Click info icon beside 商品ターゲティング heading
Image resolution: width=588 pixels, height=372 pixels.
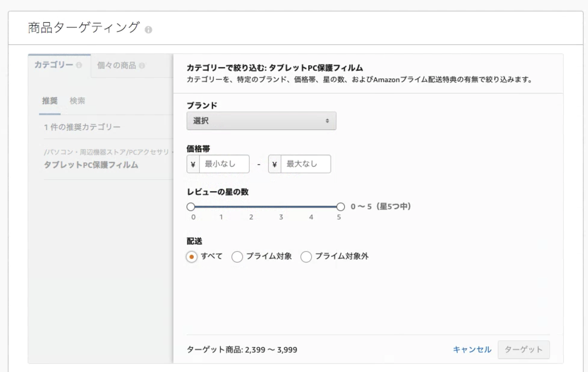[148, 30]
